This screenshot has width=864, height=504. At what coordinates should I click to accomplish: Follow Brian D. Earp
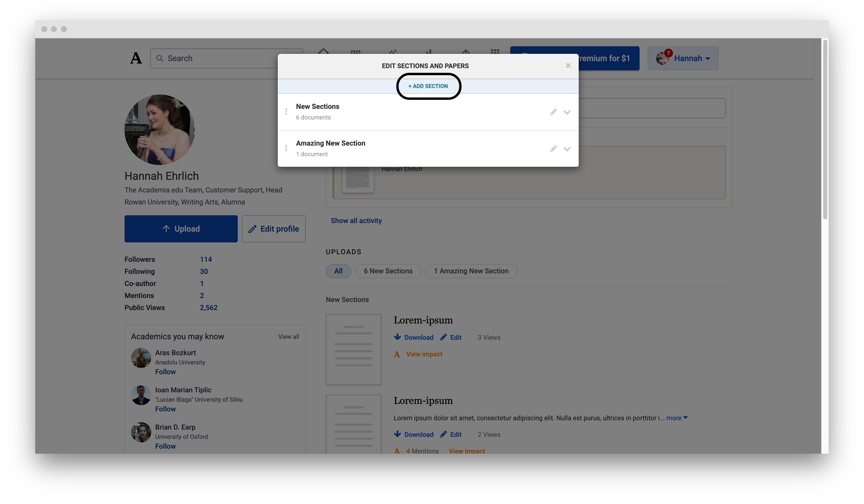pyautogui.click(x=165, y=446)
